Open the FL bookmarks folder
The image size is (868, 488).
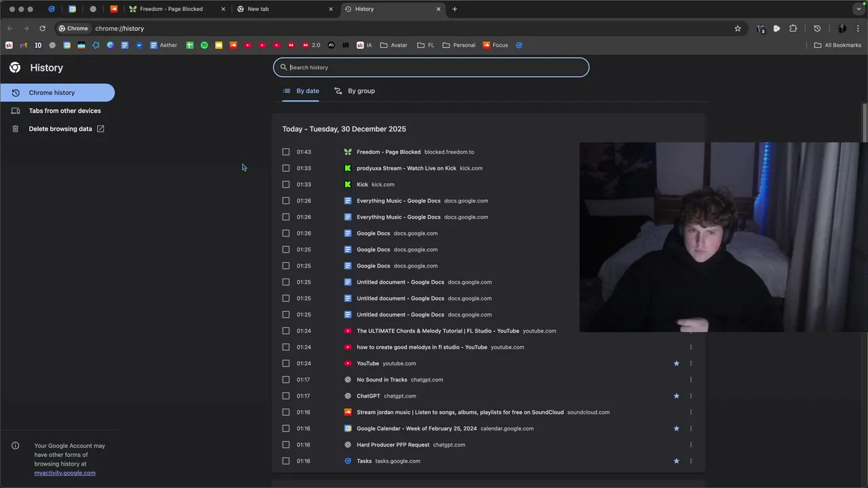(425, 45)
